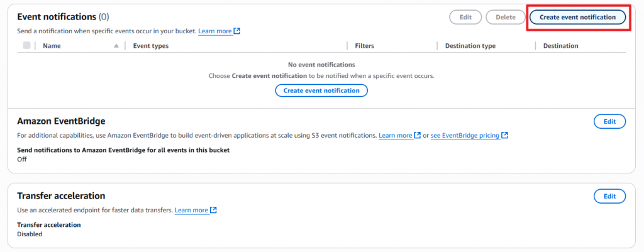This screenshot has width=644, height=252.
Task: Click the Destination type column header
Action: tap(470, 46)
